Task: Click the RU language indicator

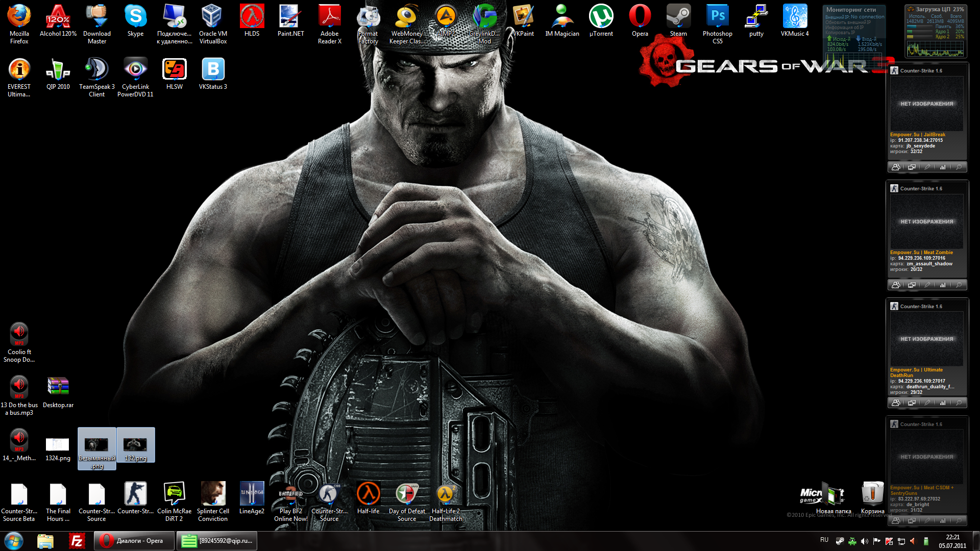Action: (824, 540)
